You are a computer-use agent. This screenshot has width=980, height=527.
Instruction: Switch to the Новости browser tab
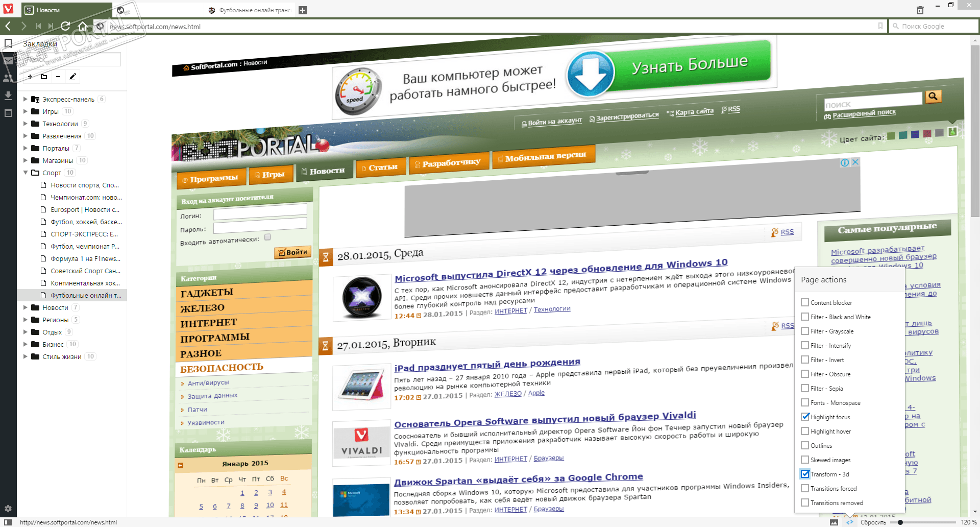pos(67,10)
